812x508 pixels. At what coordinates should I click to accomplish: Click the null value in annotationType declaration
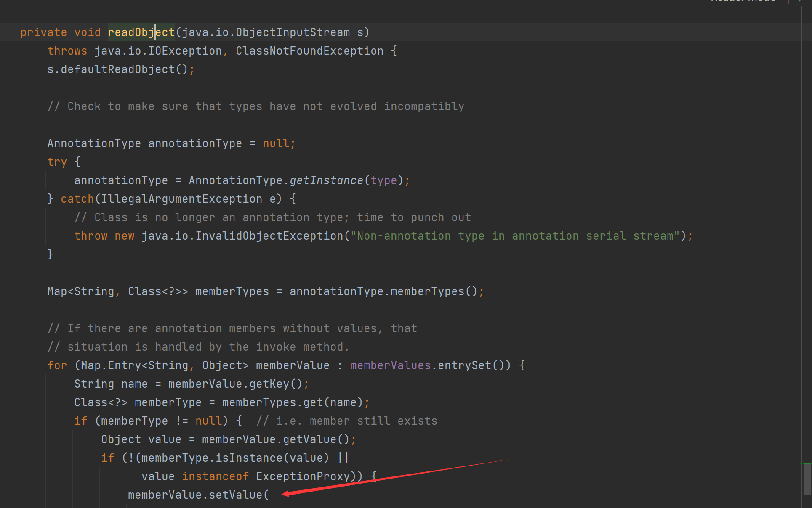tap(276, 143)
